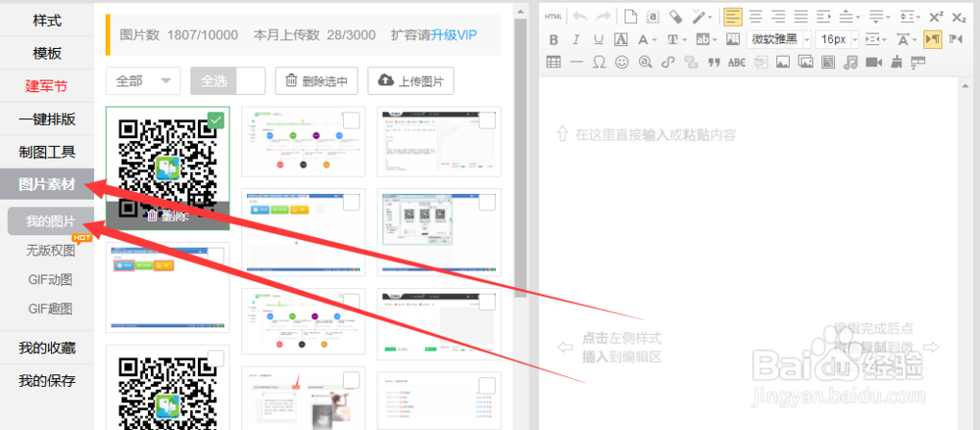Click the select-all icon in toolbar
The image size is (980, 430).
653,17
